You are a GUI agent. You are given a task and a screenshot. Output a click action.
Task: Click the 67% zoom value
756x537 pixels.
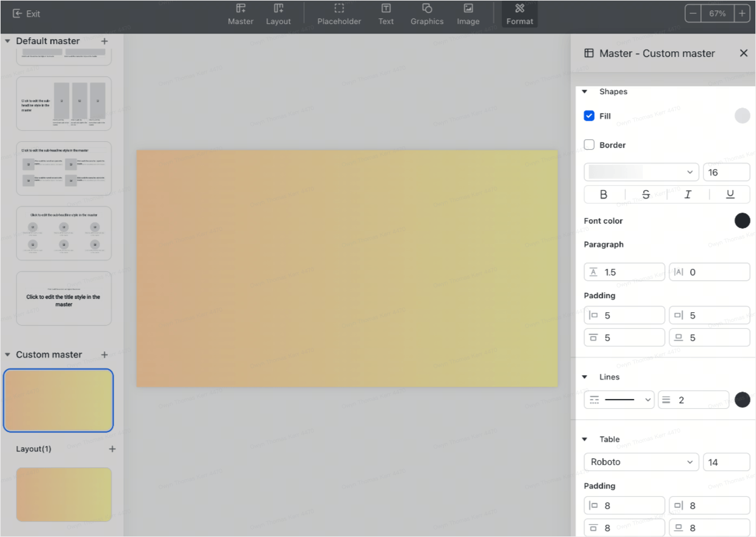click(x=718, y=13)
